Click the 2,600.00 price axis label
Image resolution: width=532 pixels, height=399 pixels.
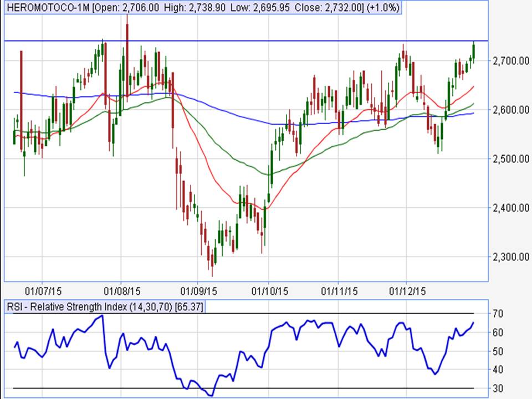(511, 110)
